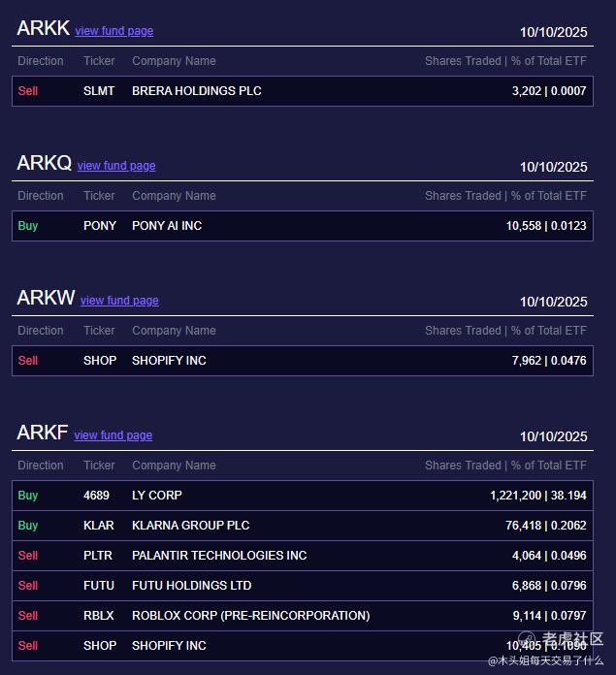616x675 pixels.
Task: Select the Roblox Corp sell row
Action: point(302,616)
